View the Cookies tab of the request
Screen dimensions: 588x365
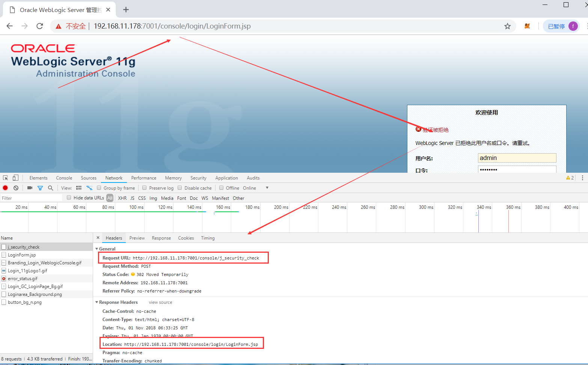(186, 238)
